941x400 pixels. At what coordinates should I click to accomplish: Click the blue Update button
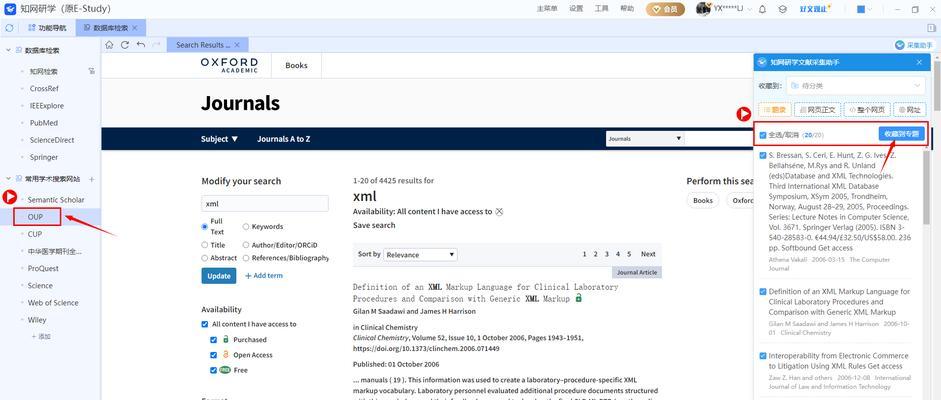coord(218,276)
